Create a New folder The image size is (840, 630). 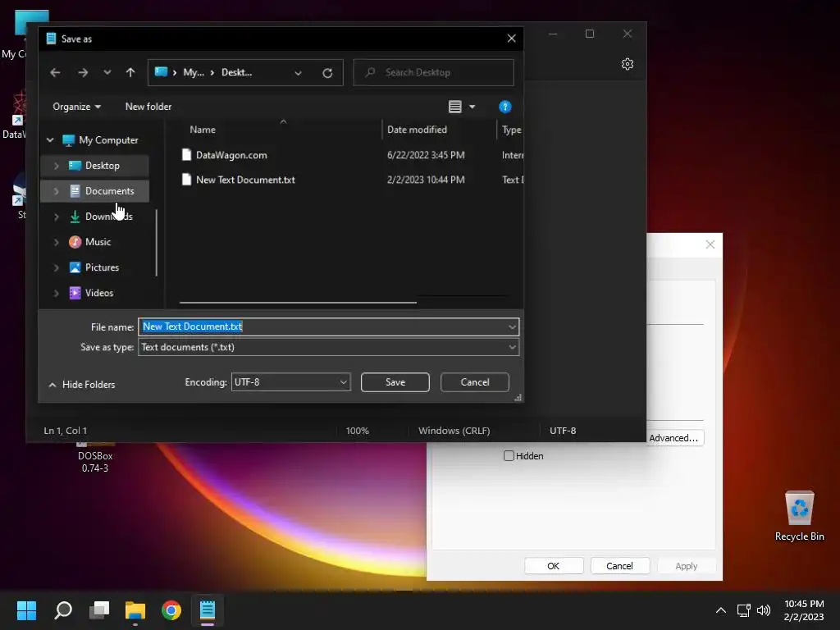[x=148, y=107]
